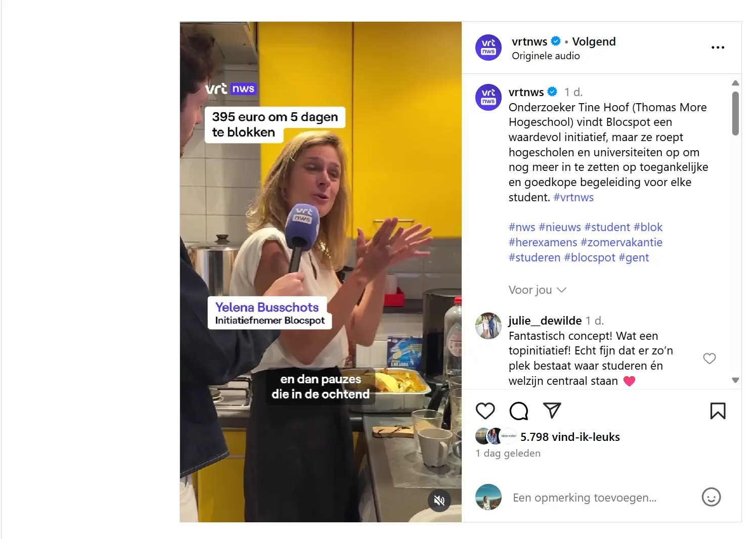The width and height of the screenshot is (756, 539).
Task: Open the emoji picker smiley icon
Action: (711, 497)
